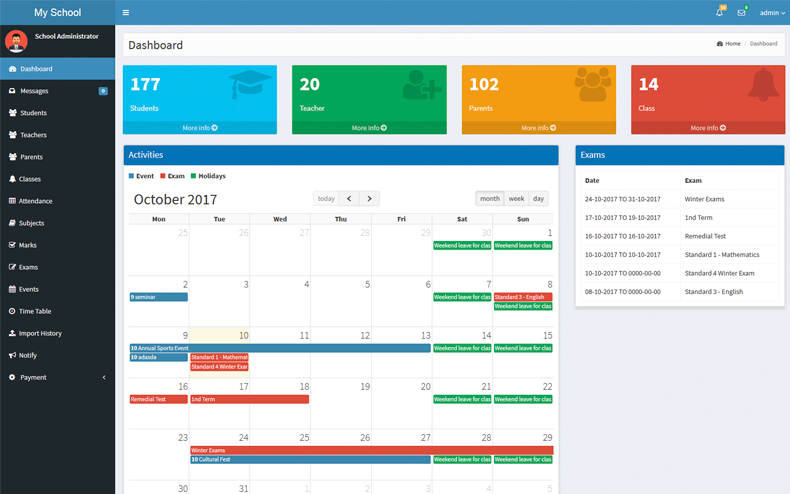Screen dimensions: 790x494
Task: Click the Attendance icon in sidebar
Action: 13,201
